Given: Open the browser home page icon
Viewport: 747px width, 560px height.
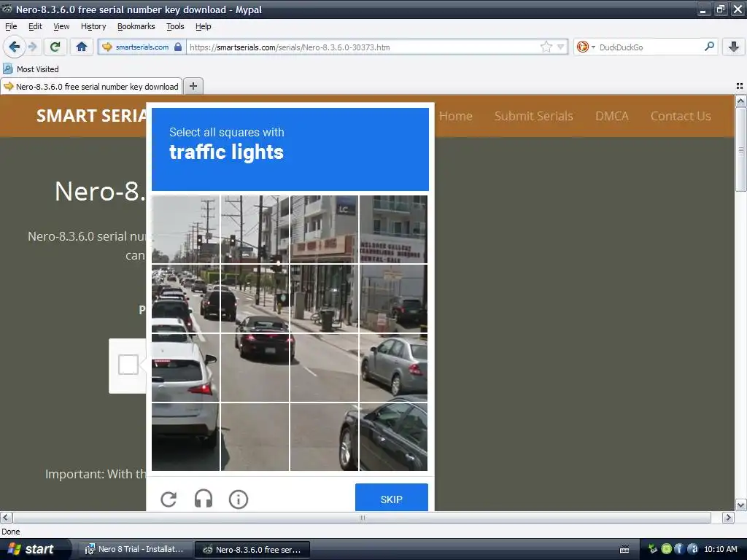Looking at the screenshot, I should [82, 47].
